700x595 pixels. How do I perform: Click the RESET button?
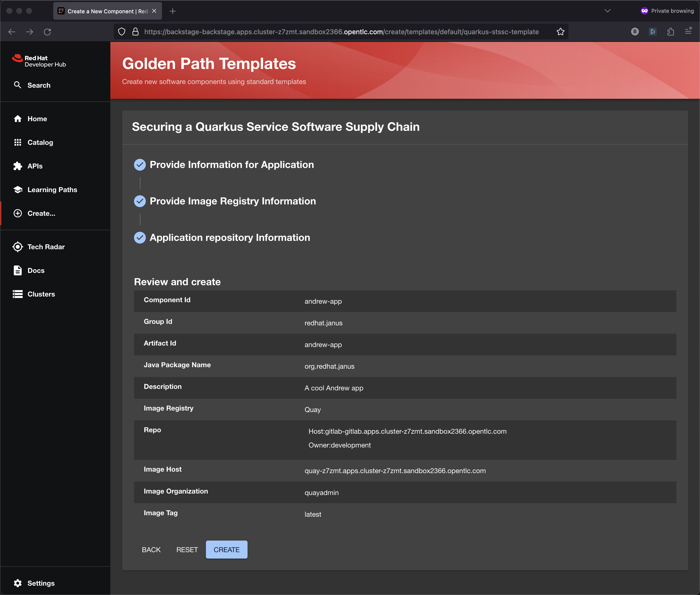[187, 550]
